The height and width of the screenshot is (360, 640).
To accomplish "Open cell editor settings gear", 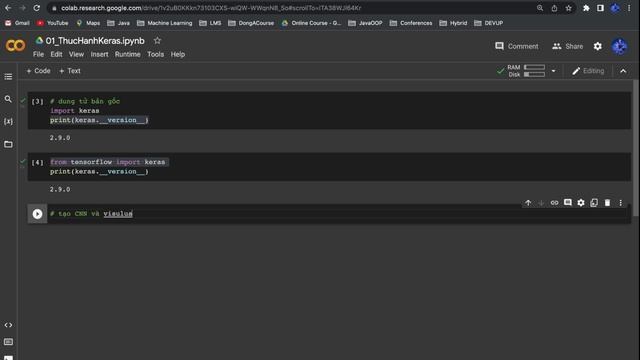I will (x=581, y=203).
